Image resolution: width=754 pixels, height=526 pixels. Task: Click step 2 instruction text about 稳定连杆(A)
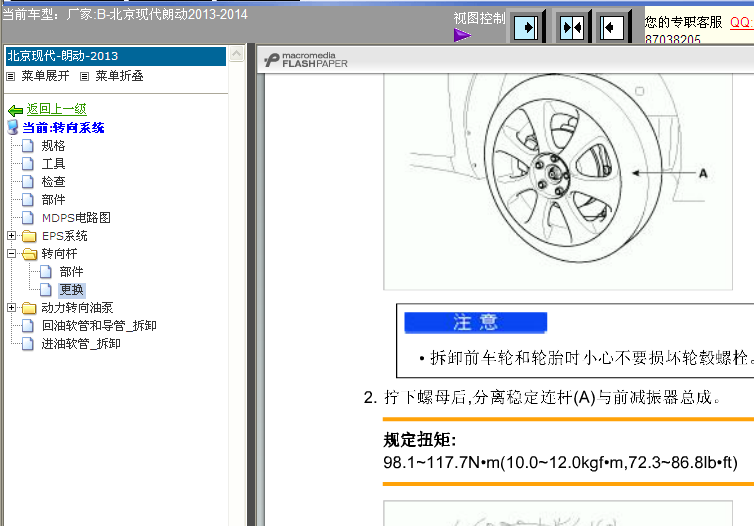tap(542, 397)
